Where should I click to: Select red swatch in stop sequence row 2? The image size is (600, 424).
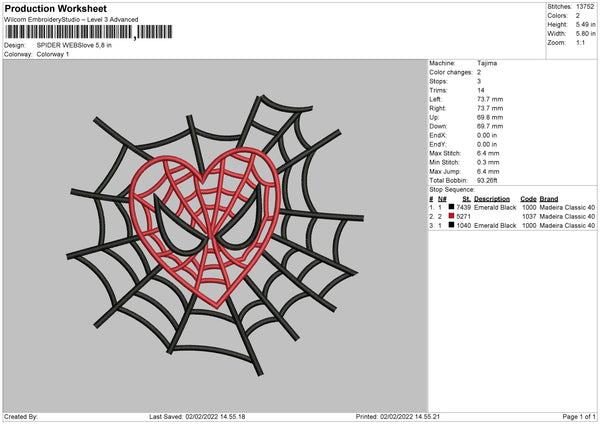[x=451, y=216]
